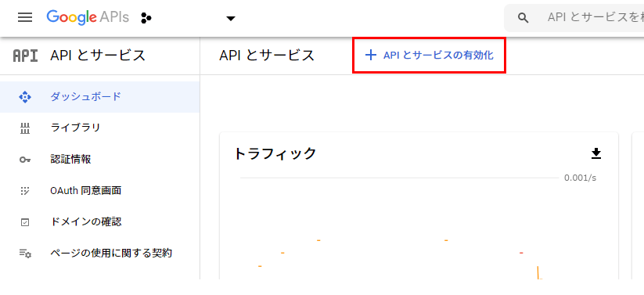The image size is (644, 295).
Task: Open the hamburger navigation menu
Action: tap(25, 17)
